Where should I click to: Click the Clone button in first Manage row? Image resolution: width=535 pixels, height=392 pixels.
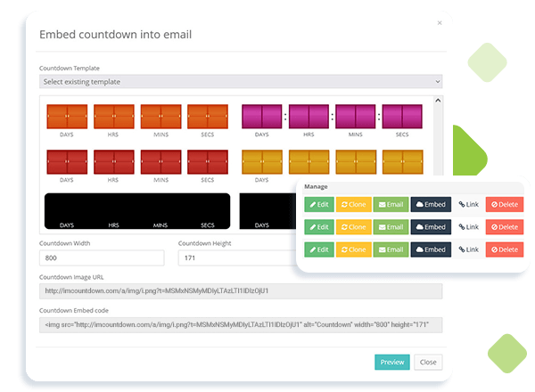point(353,204)
